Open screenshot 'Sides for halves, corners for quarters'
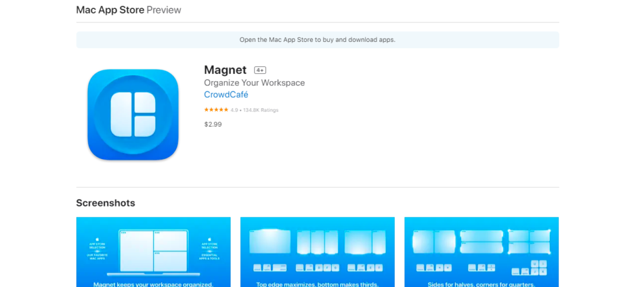 pos(481,252)
